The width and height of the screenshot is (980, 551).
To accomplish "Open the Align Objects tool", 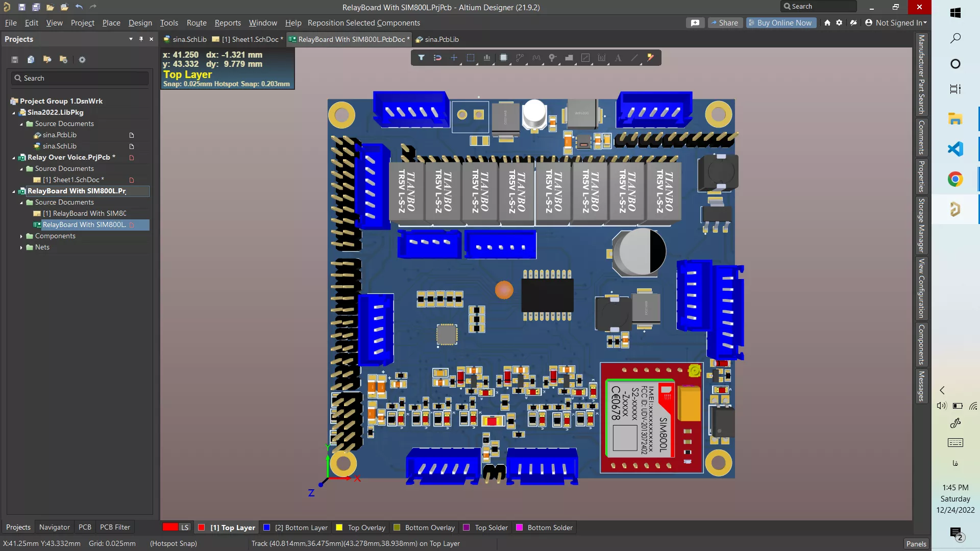I will 487,58.
